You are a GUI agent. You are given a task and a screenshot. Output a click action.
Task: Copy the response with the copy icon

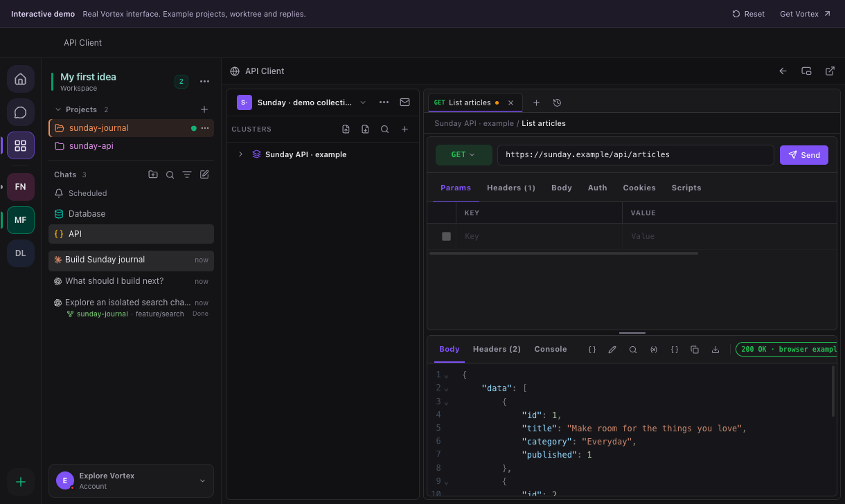point(695,350)
